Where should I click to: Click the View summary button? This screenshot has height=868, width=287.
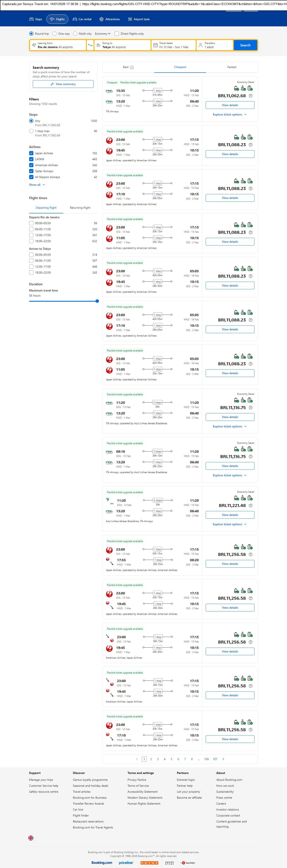coord(63,84)
